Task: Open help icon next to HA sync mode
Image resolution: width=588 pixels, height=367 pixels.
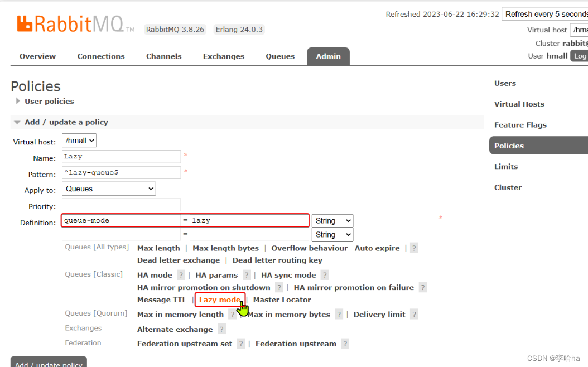Action: tap(325, 275)
